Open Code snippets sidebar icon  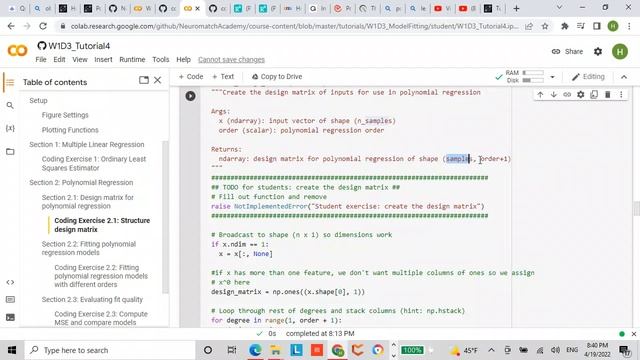(10, 282)
